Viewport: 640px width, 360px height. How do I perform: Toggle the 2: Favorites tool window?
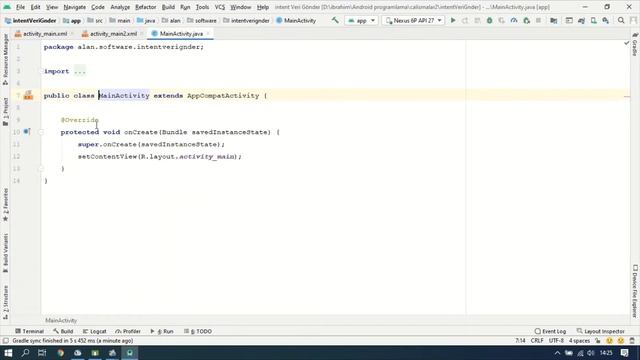coord(5,205)
